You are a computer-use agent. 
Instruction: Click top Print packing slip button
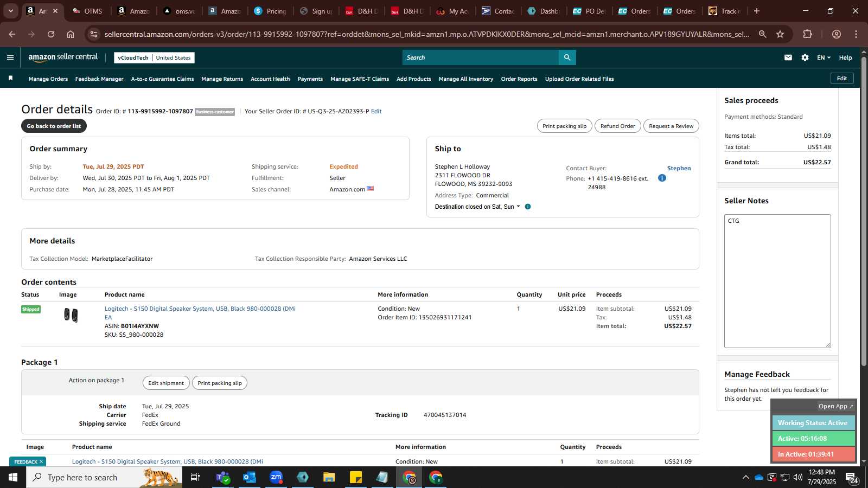[565, 126]
